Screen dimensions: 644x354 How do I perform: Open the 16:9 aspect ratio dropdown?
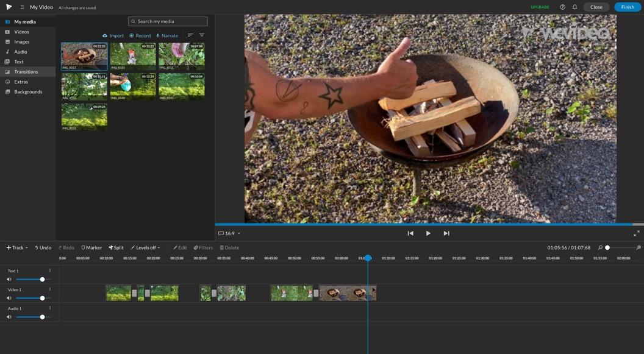tap(229, 233)
